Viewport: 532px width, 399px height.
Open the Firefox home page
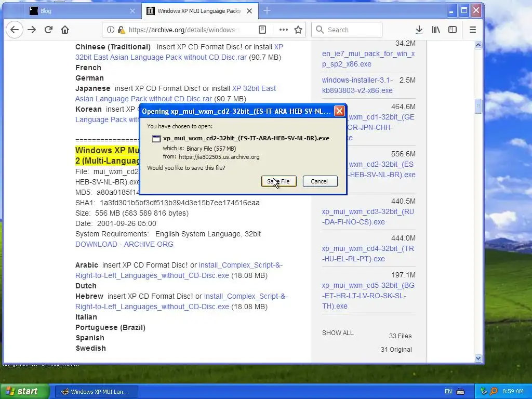click(x=65, y=30)
